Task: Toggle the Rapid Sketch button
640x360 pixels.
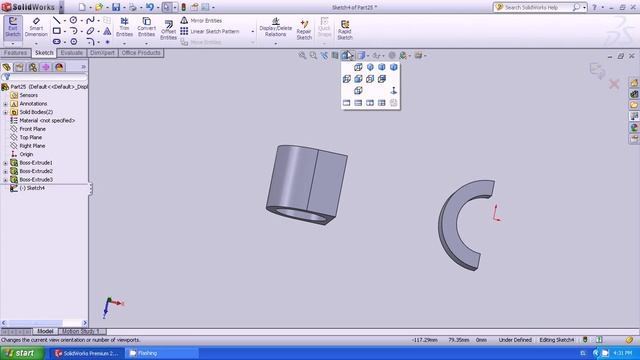Action: pos(345,30)
